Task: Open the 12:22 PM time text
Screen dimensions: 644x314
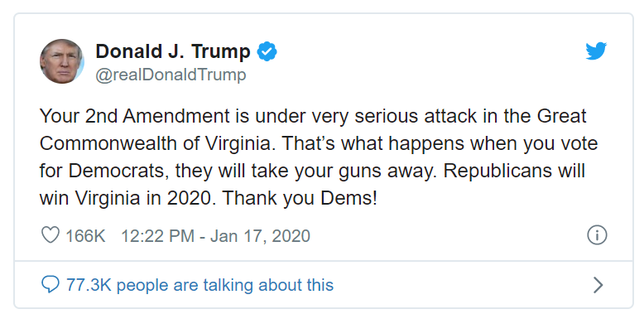Action: (158, 236)
